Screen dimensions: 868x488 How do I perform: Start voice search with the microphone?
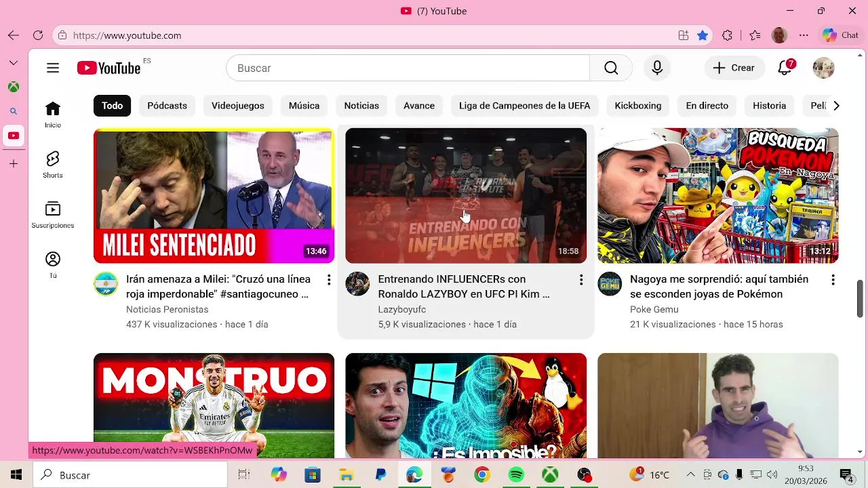point(657,68)
